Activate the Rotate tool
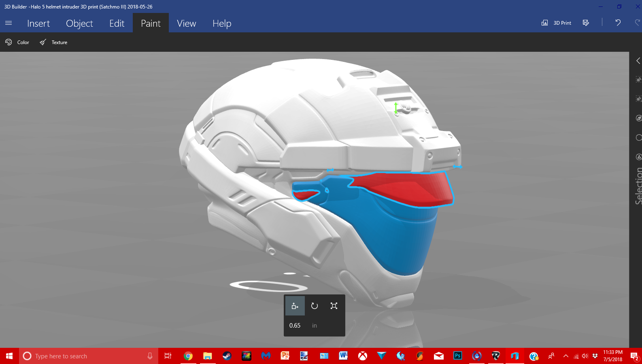Viewport: 642px width, 364px height. (x=315, y=306)
